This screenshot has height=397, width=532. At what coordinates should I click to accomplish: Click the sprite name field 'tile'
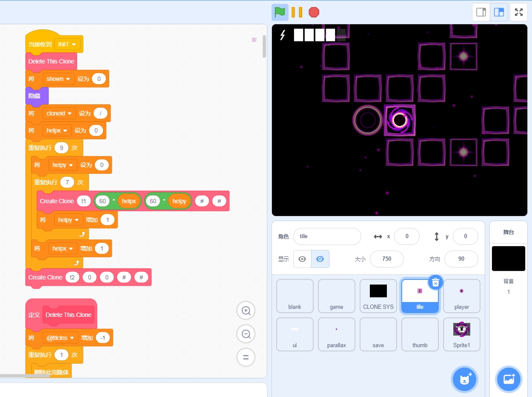click(327, 236)
